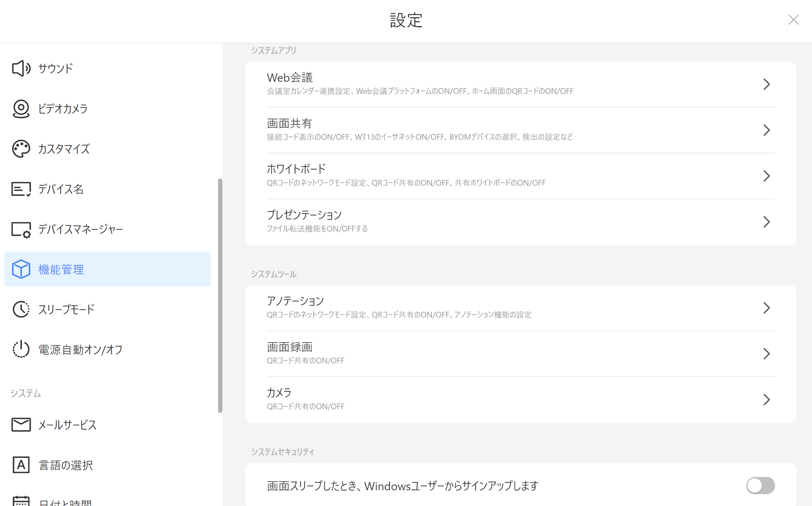Click the sidebar vertical scrollbar
The image size is (812, 506).
pyautogui.click(x=220, y=295)
